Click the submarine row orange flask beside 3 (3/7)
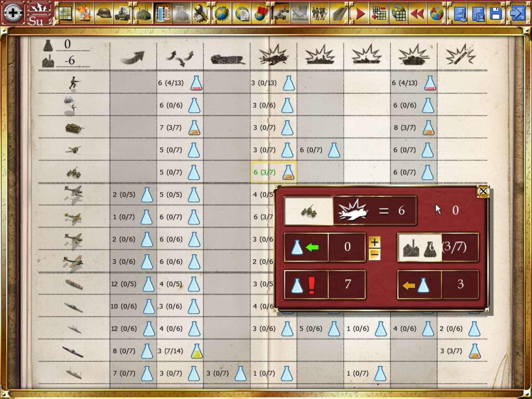Screen dimensions: 532x399 point(475,351)
